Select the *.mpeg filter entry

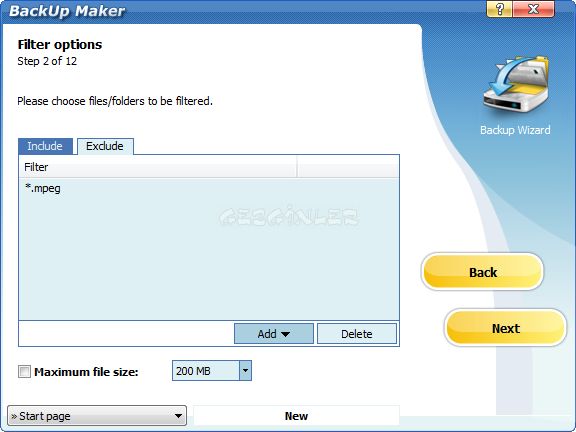pos(43,188)
